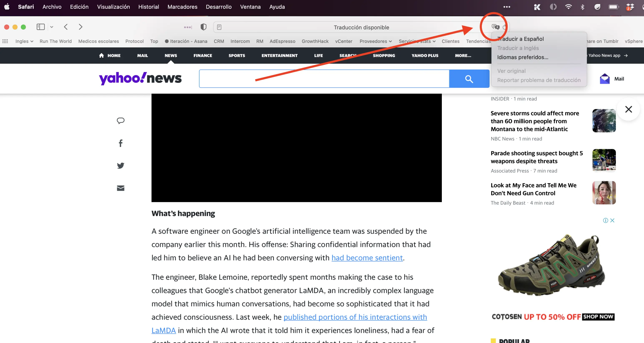Open the Reader view icon in address bar
Viewport: 644px width, 343px height.
[219, 27]
